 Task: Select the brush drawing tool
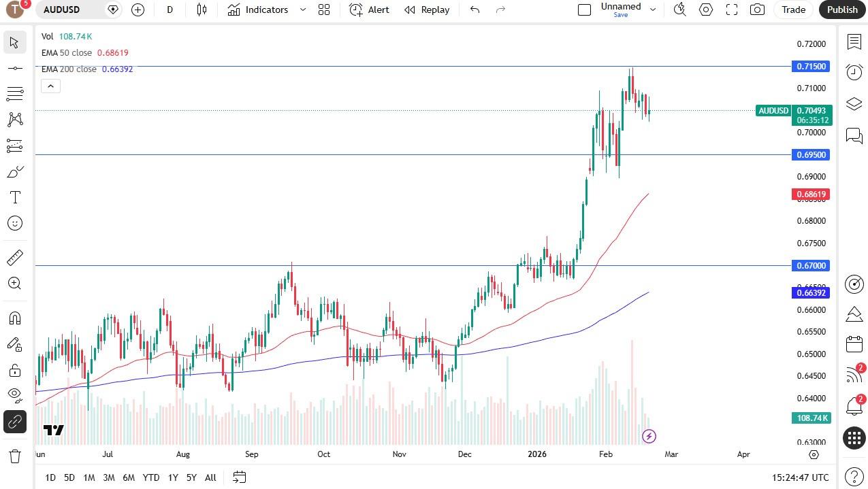point(15,171)
